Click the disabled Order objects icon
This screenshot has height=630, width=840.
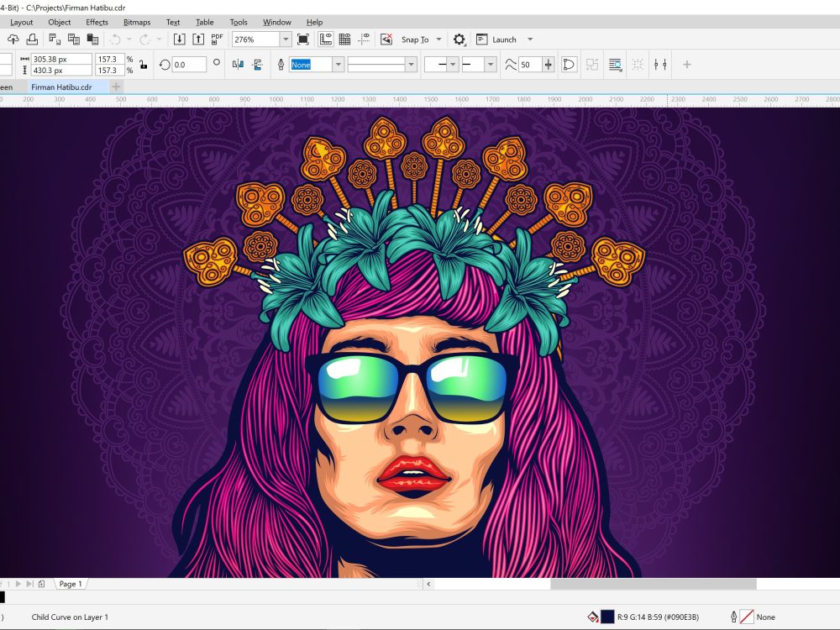[592, 65]
